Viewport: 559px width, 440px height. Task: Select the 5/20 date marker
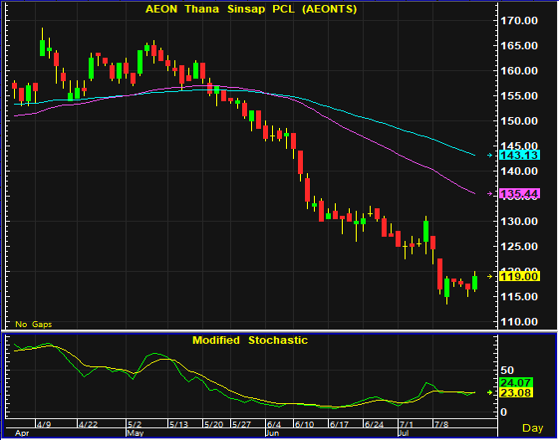[x=214, y=424]
